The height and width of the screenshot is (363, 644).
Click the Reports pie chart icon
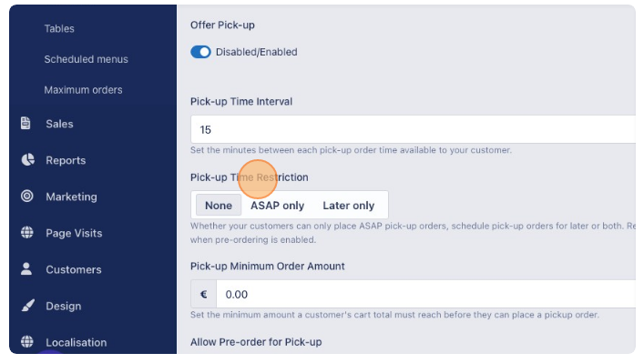pos(27,159)
